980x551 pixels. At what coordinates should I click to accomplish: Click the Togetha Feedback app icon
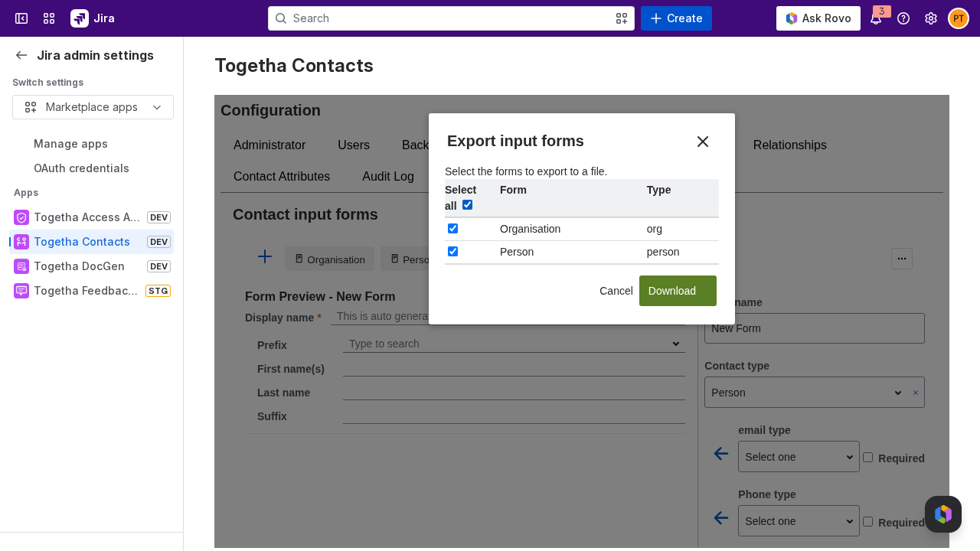[x=21, y=291]
